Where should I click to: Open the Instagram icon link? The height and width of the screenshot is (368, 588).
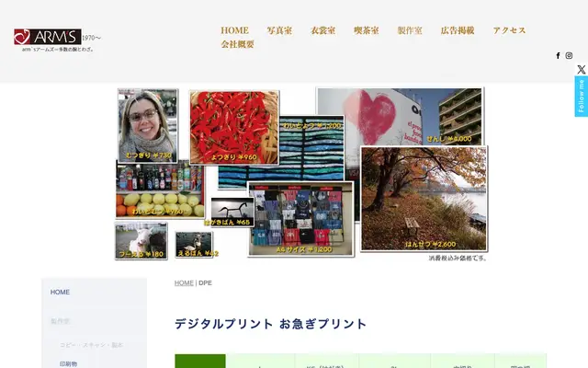pos(569,55)
